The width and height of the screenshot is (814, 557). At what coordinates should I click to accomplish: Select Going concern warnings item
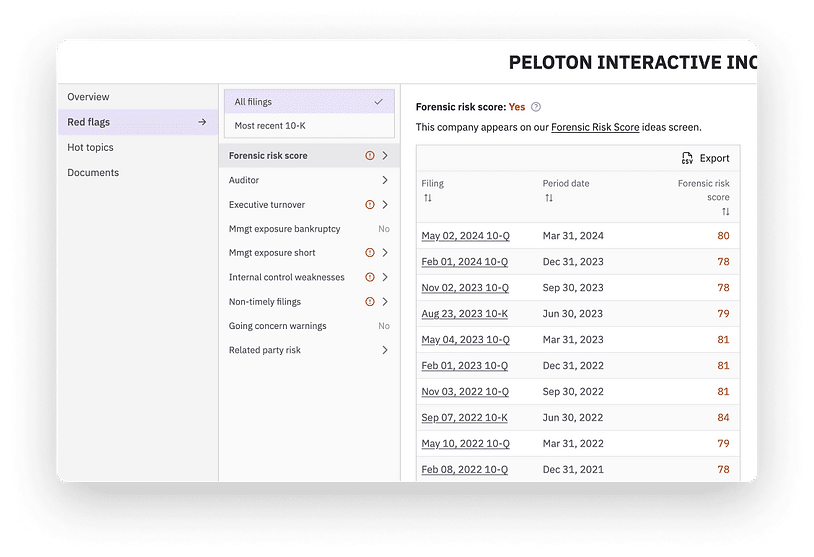(277, 326)
